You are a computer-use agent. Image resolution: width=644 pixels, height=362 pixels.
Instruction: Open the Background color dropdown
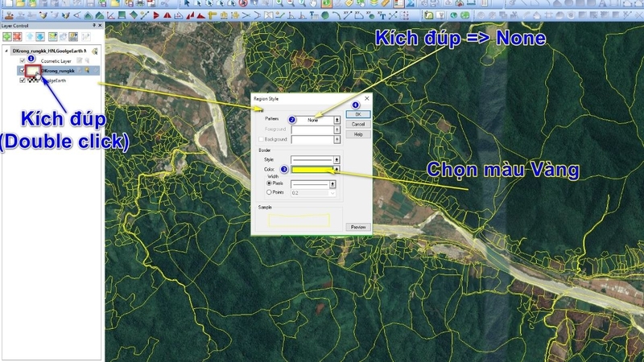click(336, 139)
